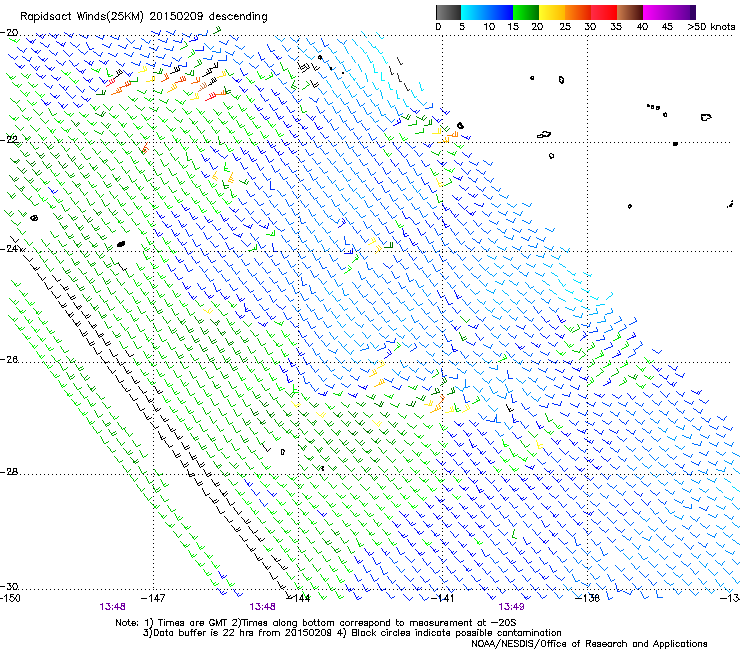Click the latitude label '-26'
The width and height of the screenshot is (740, 650).
tap(10, 360)
